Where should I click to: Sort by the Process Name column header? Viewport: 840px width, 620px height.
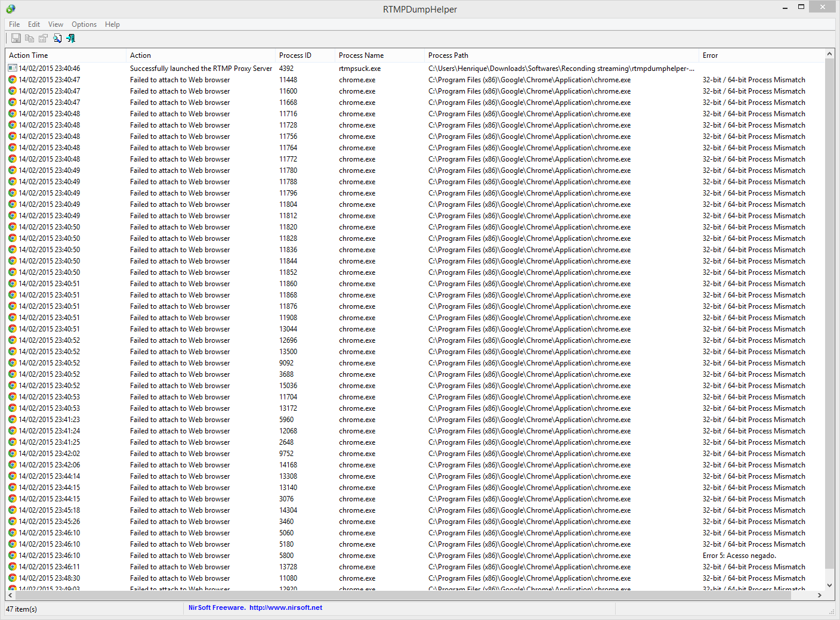coord(380,55)
